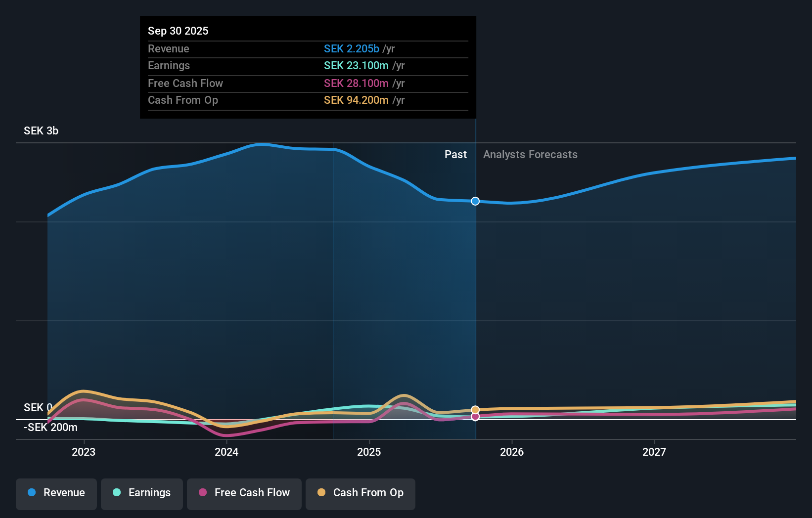The image size is (812, 518).
Task: Click the blue Revenue legend dot
Action: click(x=32, y=493)
